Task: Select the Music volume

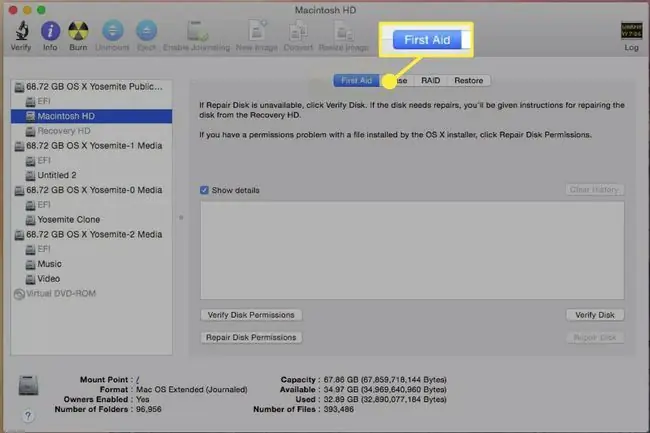Action: pyautogui.click(x=92, y=264)
